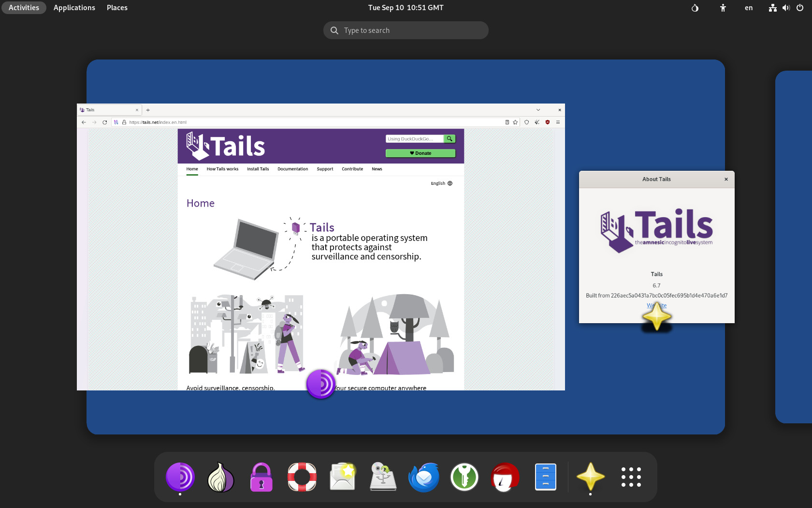Show the applications grid in dock

pos(631,477)
